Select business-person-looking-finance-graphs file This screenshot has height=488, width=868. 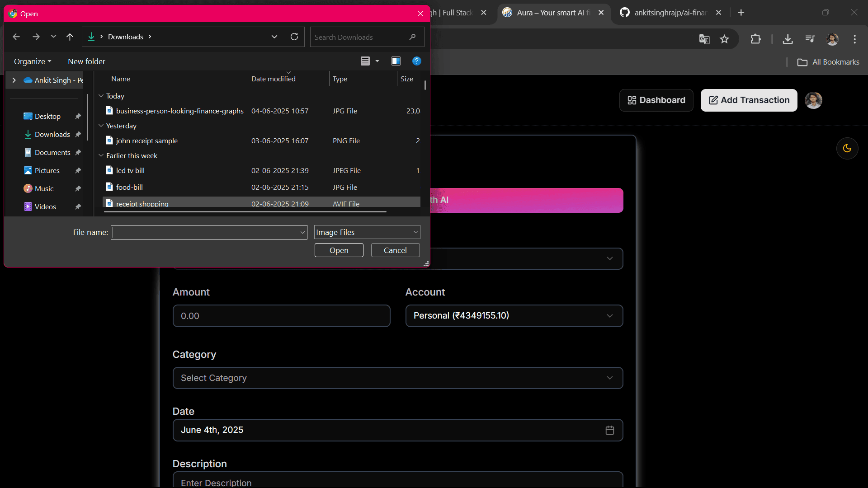[x=262, y=111]
